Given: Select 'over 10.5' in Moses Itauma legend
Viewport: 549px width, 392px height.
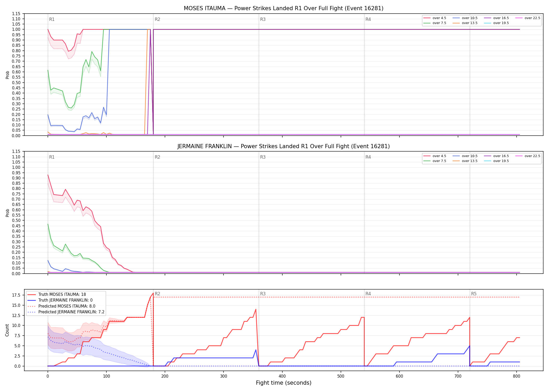Looking at the screenshot, I should click(x=465, y=18).
